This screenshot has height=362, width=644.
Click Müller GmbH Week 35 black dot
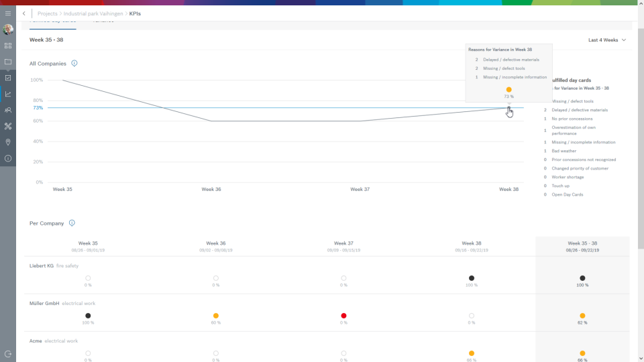88,316
